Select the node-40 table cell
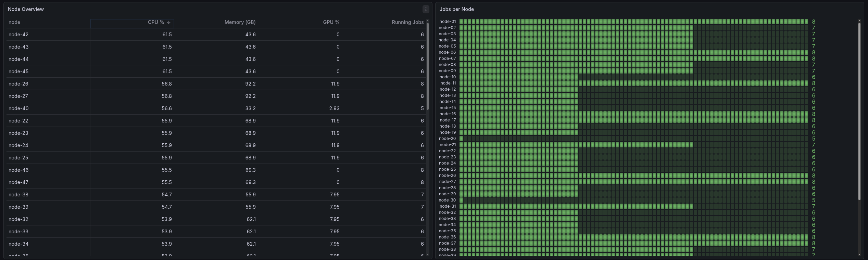Viewport: 868px width, 260px height. tap(48, 108)
